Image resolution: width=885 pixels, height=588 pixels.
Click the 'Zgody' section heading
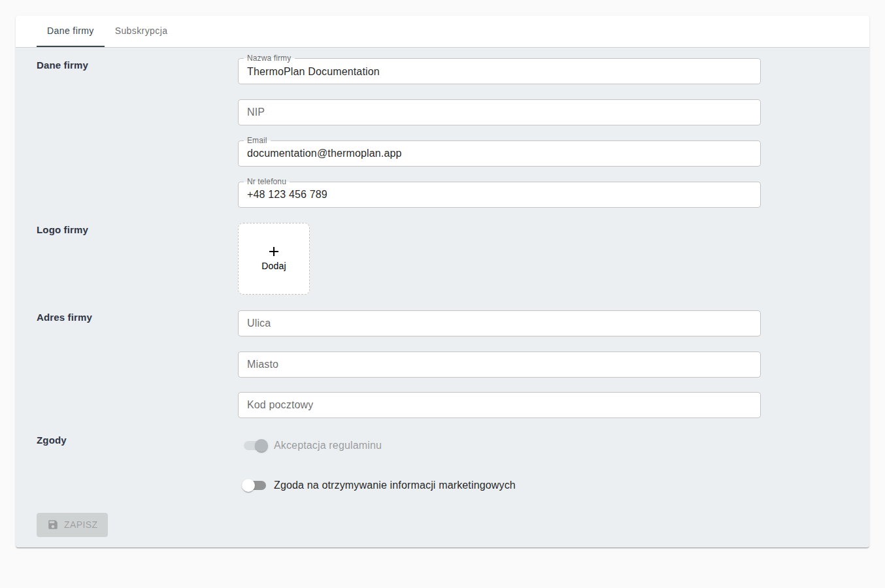point(52,440)
